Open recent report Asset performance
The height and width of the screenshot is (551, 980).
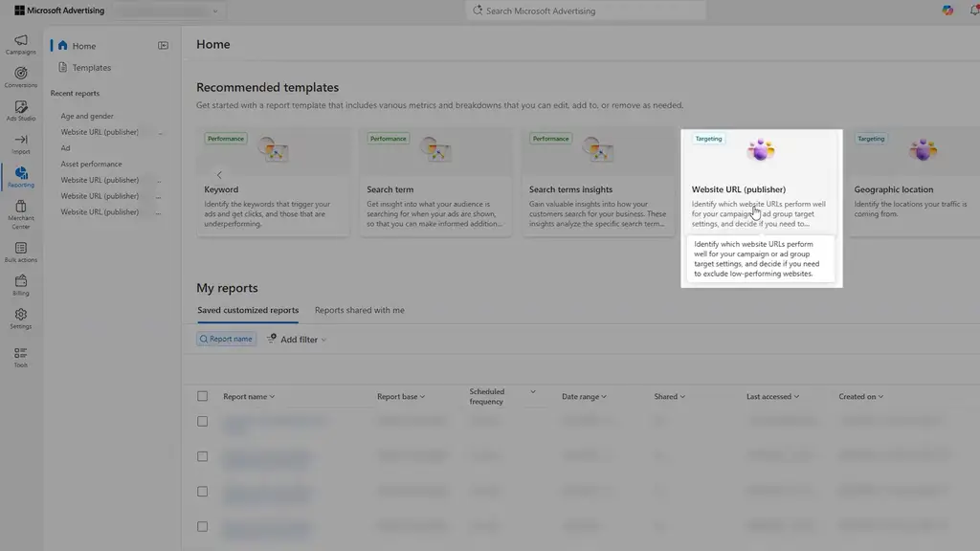(91, 164)
